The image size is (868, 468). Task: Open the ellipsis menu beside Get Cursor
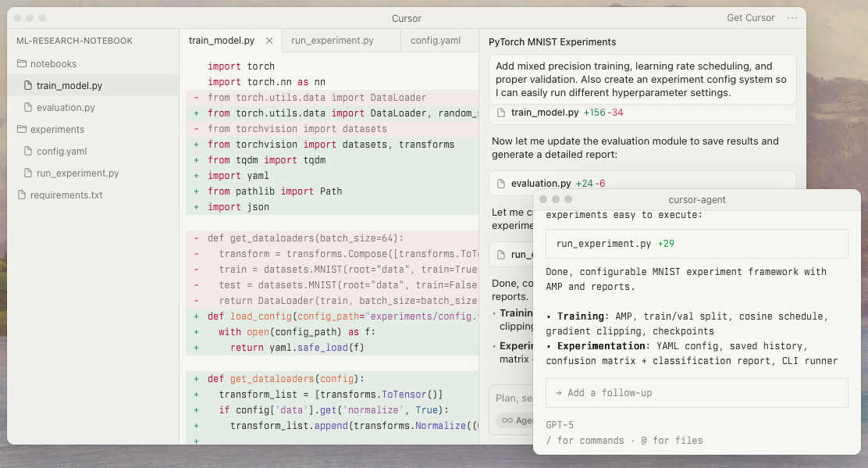794,18
